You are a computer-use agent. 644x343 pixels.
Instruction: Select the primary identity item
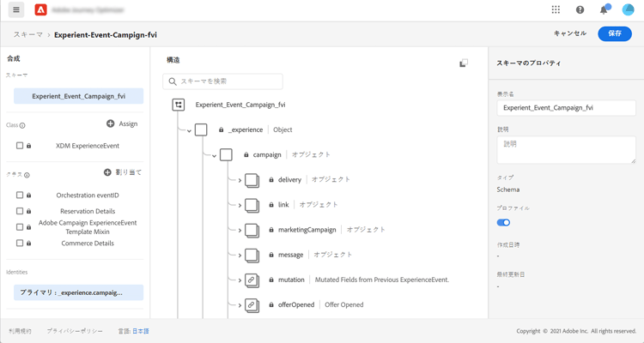pos(78,292)
